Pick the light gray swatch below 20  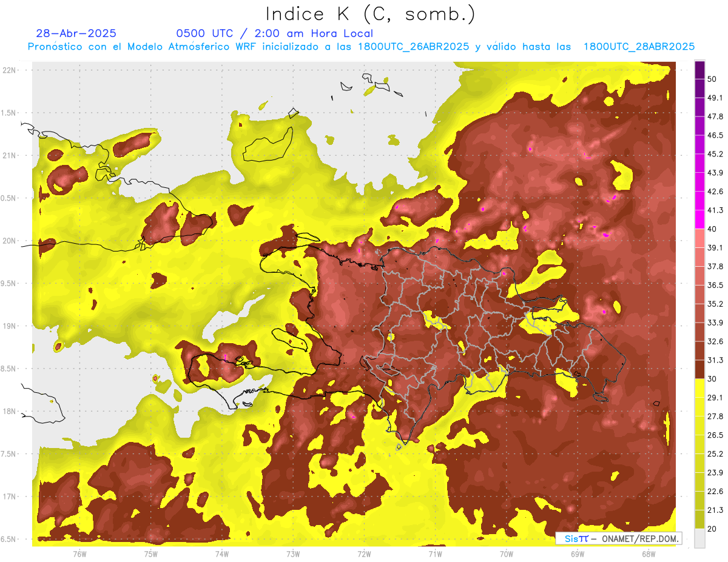click(699, 538)
